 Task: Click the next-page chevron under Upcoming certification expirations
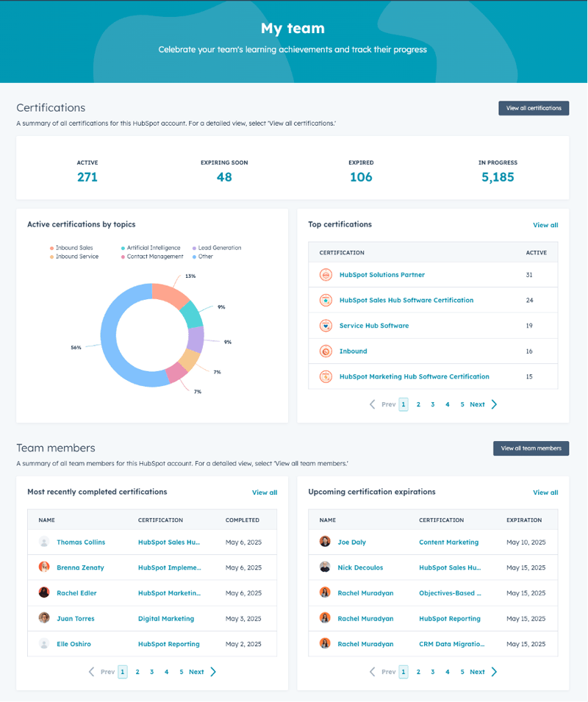click(494, 672)
